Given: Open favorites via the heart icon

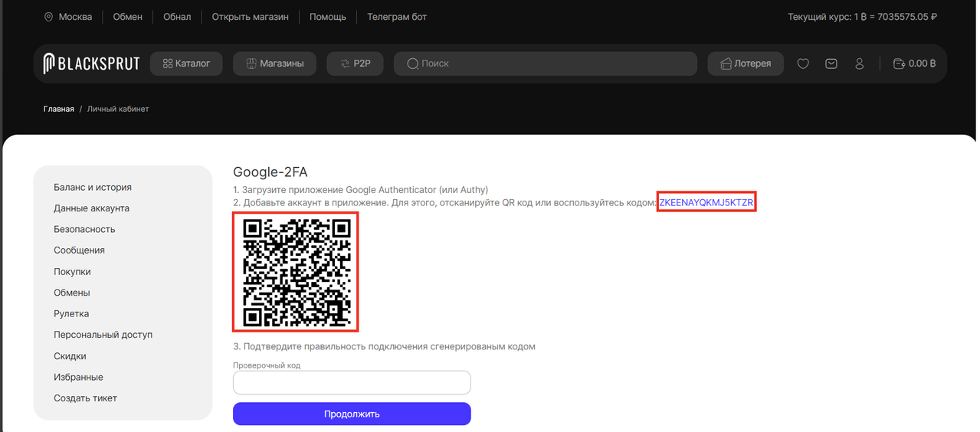Looking at the screenshot, I should tap(803, 64).
